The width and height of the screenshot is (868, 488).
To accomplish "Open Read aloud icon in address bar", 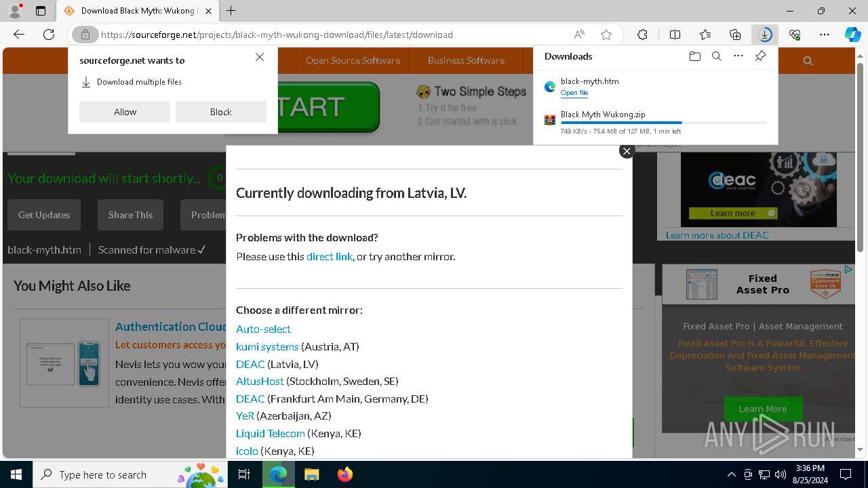I will (579, 35).
